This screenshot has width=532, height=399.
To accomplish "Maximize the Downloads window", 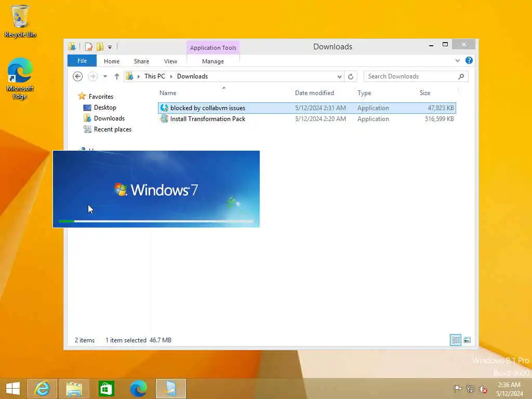I will click(x=445, y=45).
